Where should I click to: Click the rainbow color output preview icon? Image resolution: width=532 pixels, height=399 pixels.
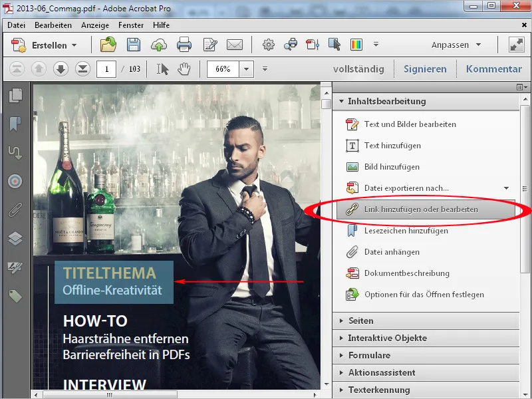[356, 45]
